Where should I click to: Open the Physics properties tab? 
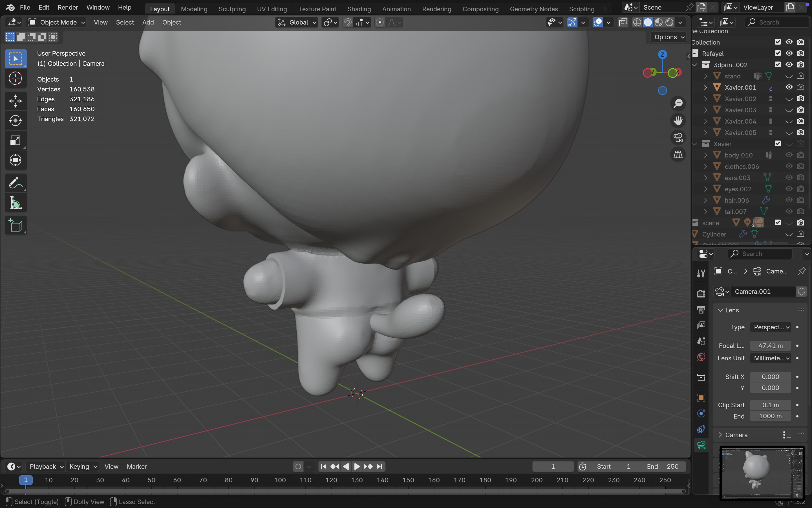tap(701, 413)
